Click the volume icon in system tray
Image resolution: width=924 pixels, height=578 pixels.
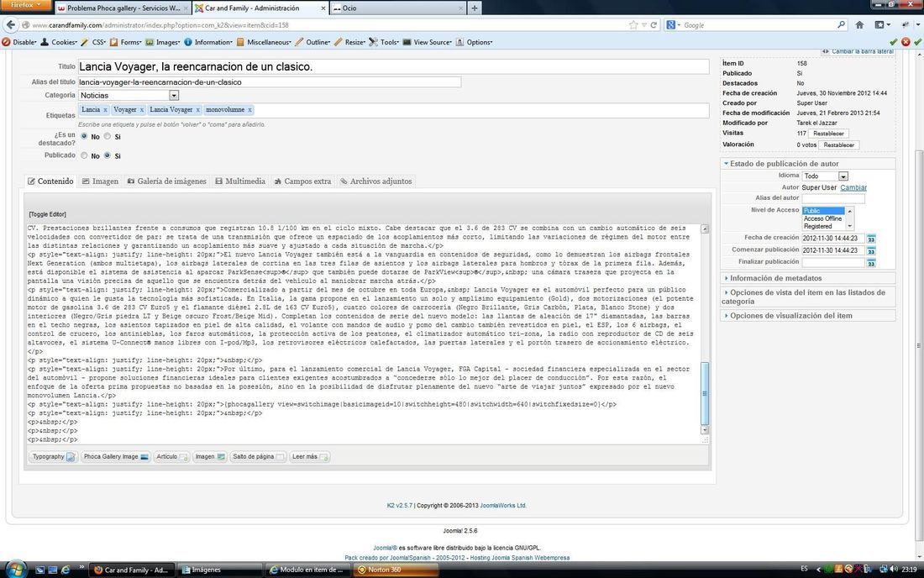(x=894, y=569)
